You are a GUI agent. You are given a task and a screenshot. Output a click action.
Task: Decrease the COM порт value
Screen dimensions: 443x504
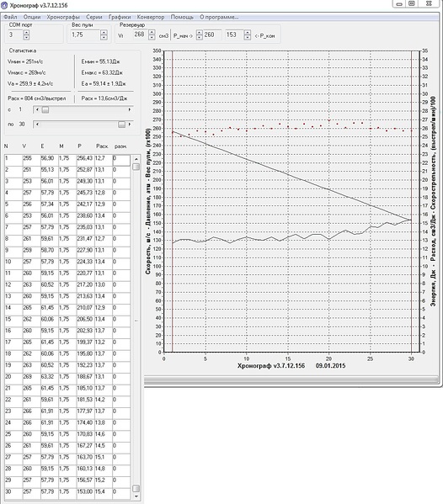coord(26,37)
